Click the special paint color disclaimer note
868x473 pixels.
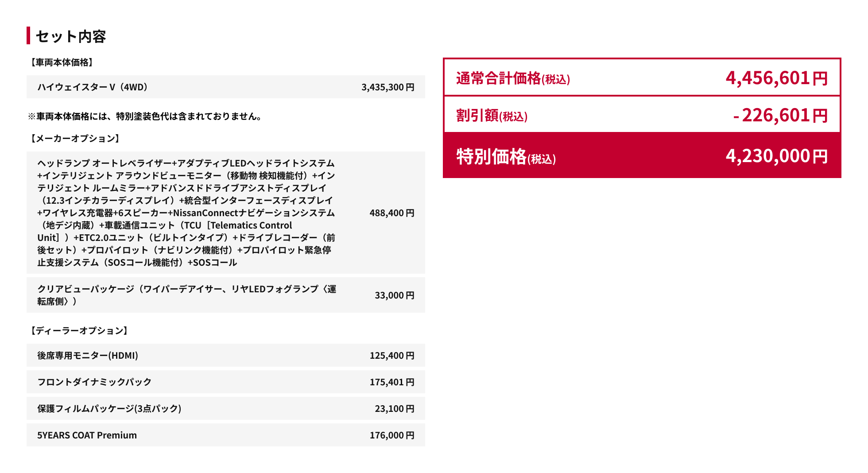click(145, 116)
